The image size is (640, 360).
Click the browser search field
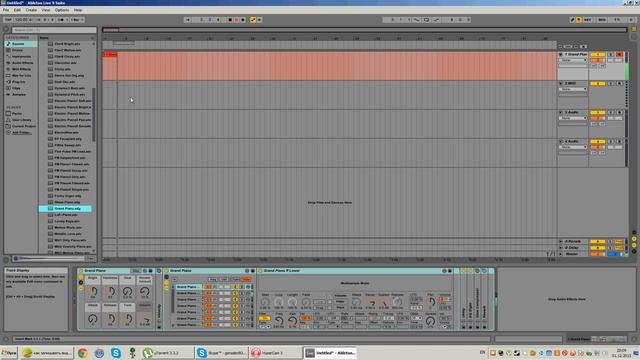click(54, 30)
